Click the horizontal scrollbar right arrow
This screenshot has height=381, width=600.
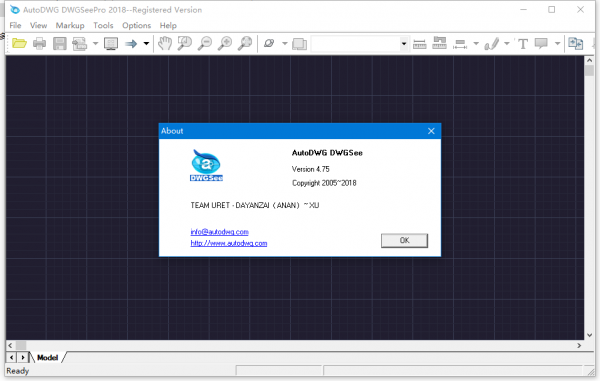[579, 345]
